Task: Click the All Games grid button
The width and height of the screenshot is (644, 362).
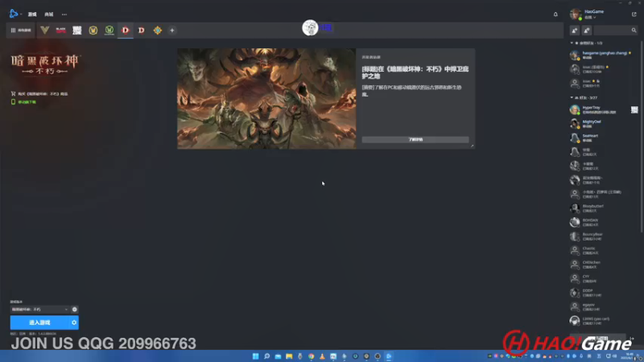Action: coord(21,31)
